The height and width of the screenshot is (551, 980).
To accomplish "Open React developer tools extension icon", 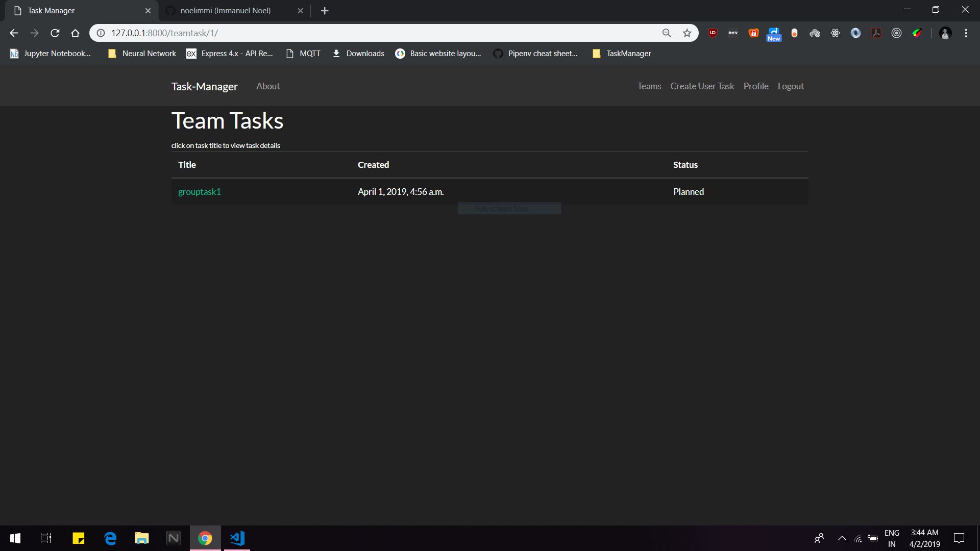I will [x=835, y=33].
